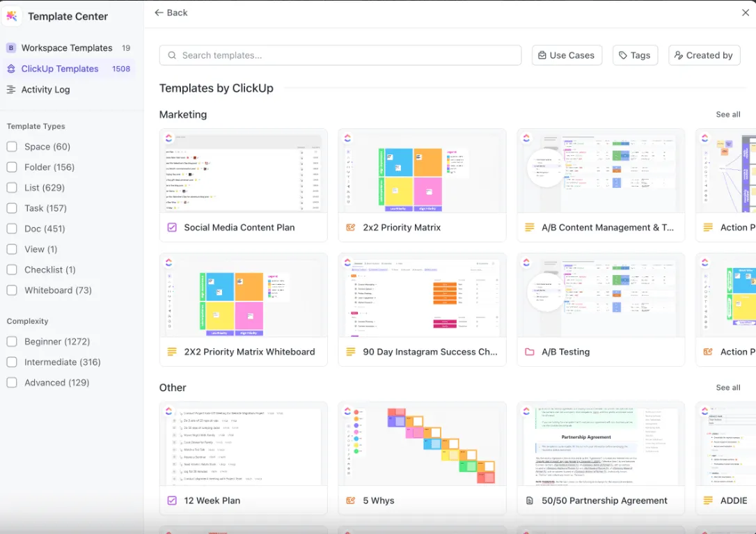
Task: Click list icon beside ADDIE
Action: coord(708,500)
